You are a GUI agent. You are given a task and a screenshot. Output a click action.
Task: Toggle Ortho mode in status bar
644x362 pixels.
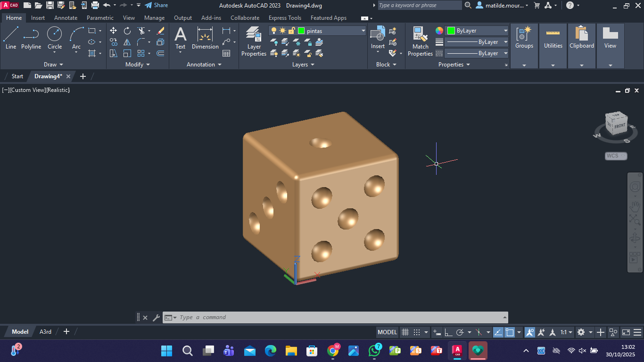tap(448, 332)
